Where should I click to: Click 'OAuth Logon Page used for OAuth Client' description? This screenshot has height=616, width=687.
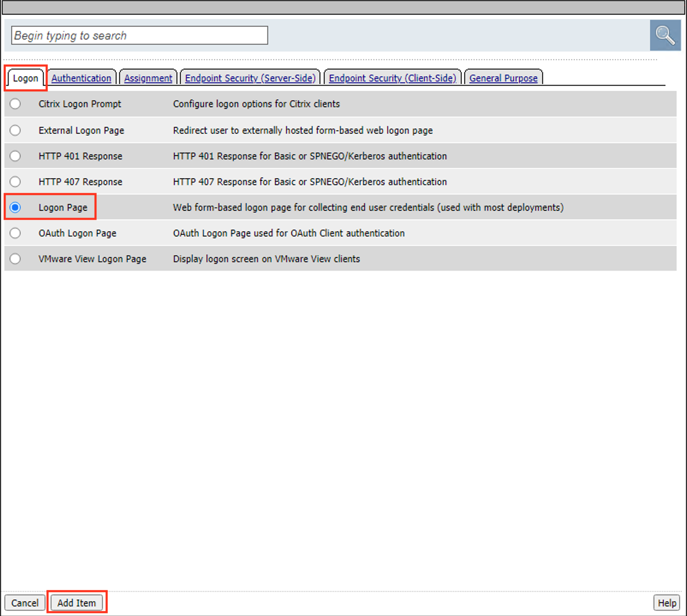[x=289, y=233]
